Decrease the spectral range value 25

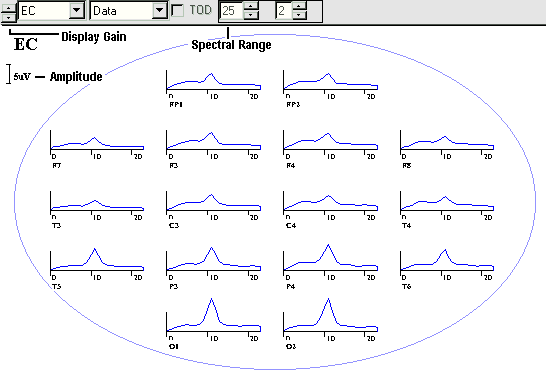click(251, 15)
